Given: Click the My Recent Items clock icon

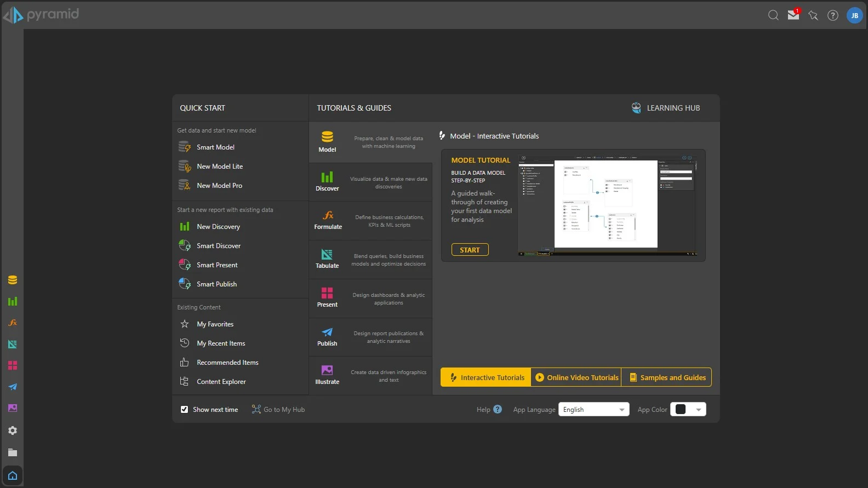Looking at the screenshot, I should [185, 343].
